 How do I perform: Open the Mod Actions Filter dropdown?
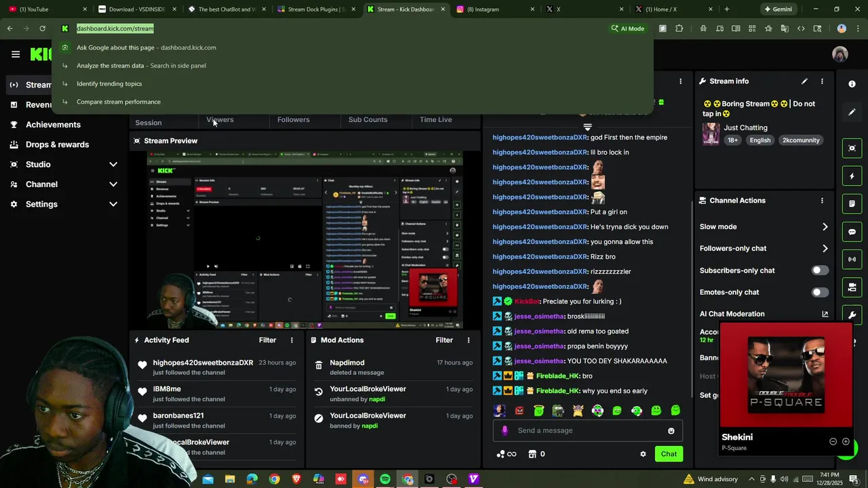tap(444, 340)
